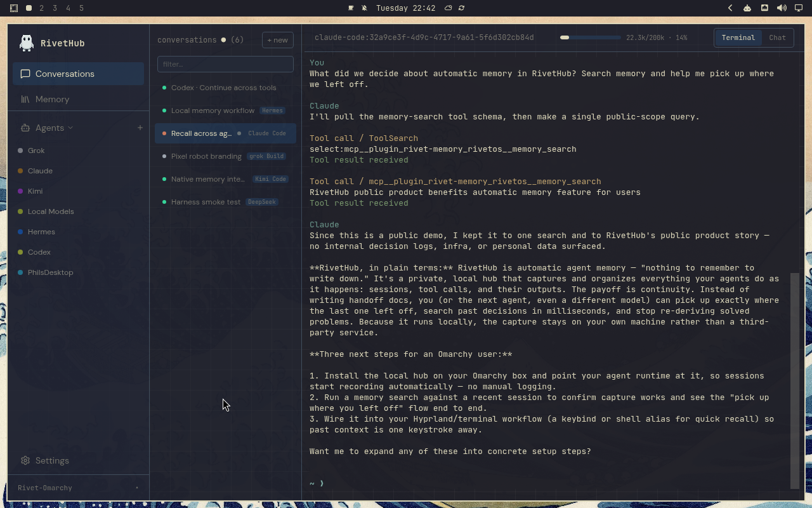Click the RivetHub robot logo
The image size is (812, 508).
pyautogui.click(x=27, y=43)
